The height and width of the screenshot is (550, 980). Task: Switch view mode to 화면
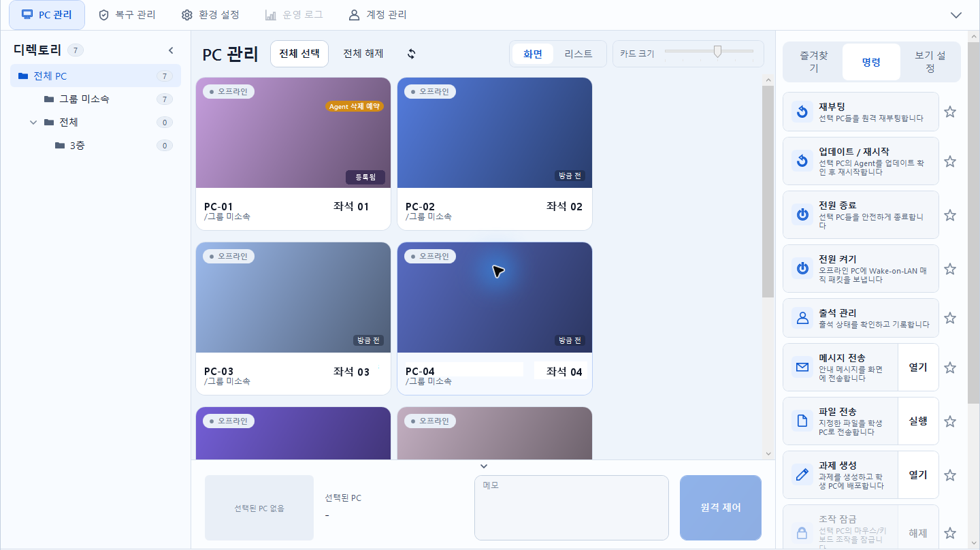[x=533, y=54]
